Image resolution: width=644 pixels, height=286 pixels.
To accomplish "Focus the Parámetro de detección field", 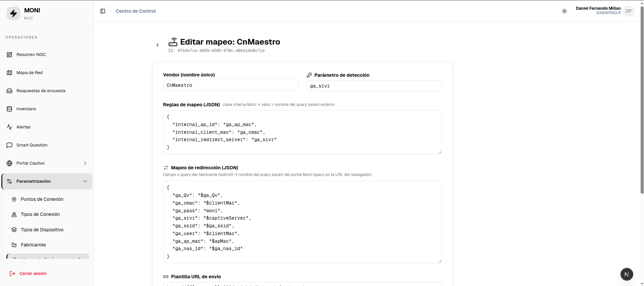I will coord(374,86).
